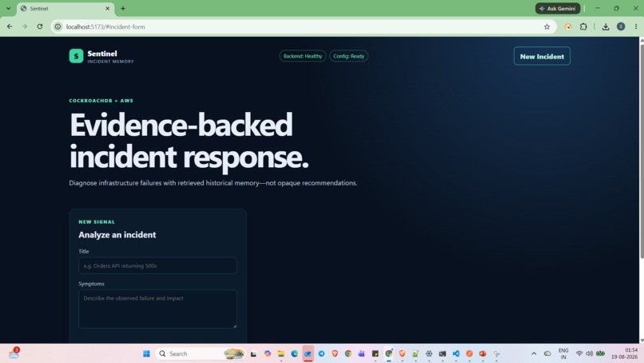
Task: Close the Sentinel tab
Action: coord(108,8)
